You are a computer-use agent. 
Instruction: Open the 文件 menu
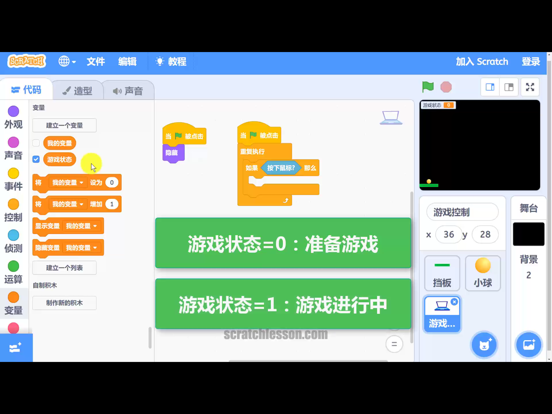coord(96,62)
